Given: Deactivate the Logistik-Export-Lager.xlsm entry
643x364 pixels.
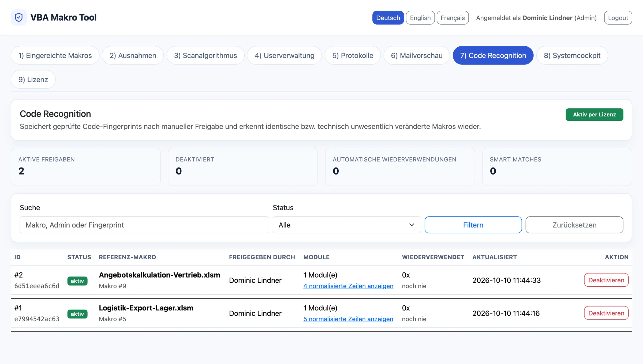Looking at the screenshot, I should tap(606, 313).
